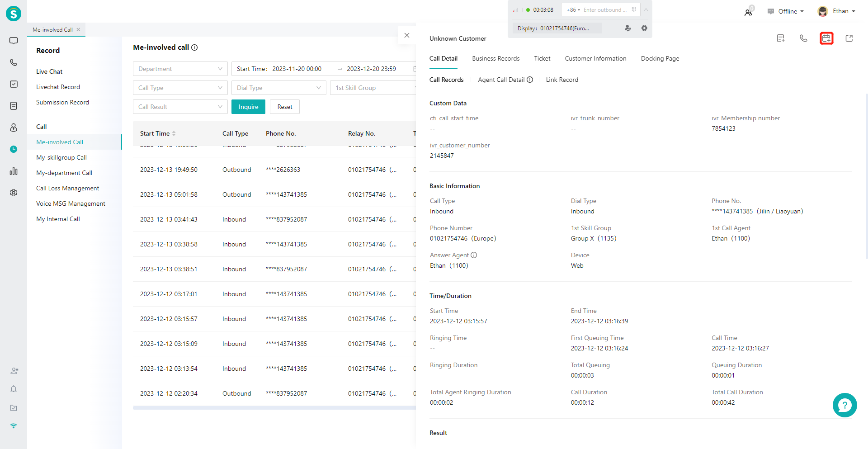Image resolution: width=868 pixels, height=449 pixels.
Task: Open the Dial Type filter dropdown
Action: pyautogui.click(x=279, y=88)
